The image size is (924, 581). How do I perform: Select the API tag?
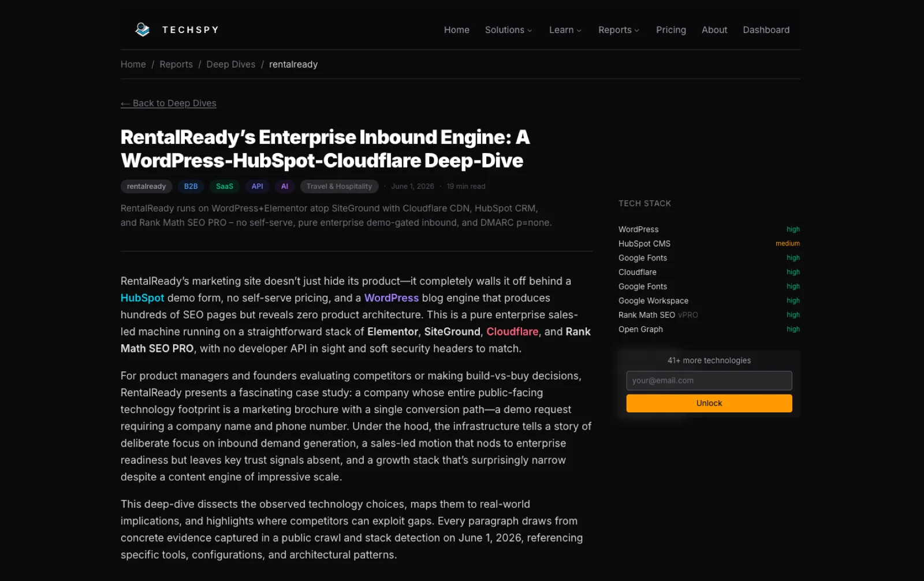click(258, 187)
